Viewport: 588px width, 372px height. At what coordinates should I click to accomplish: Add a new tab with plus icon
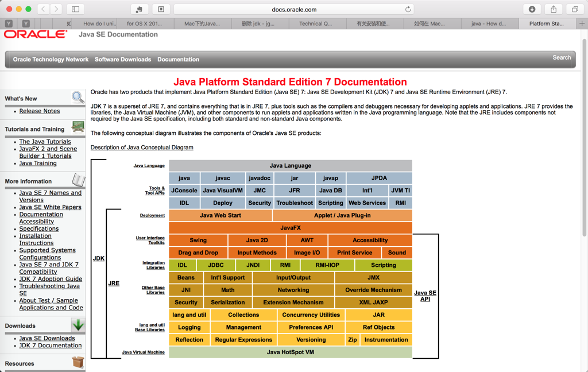(x=582, y=23)
